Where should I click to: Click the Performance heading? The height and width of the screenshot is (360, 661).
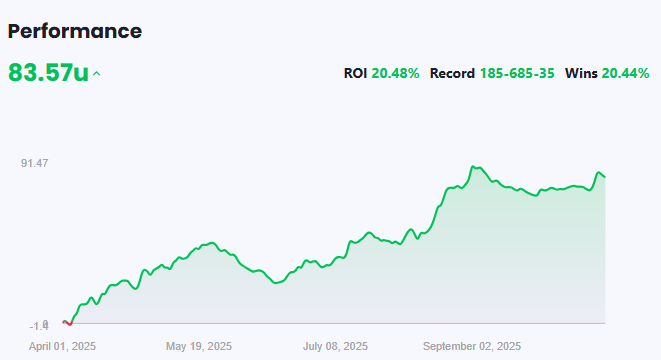[75, 32]
